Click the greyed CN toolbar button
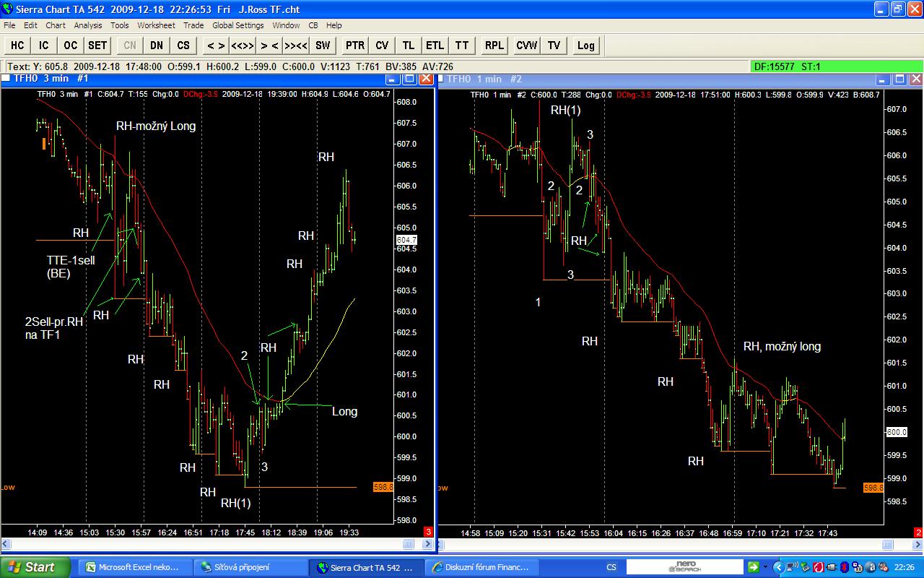 (130, 46)
